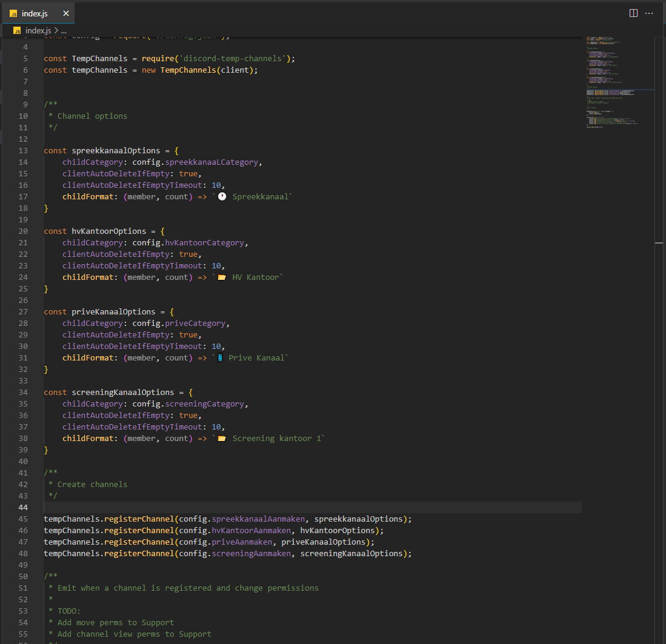Open the index.js breadcrumb dropdown
The width and height of the screenshot is (666, 644).
(x=38, y=30)
